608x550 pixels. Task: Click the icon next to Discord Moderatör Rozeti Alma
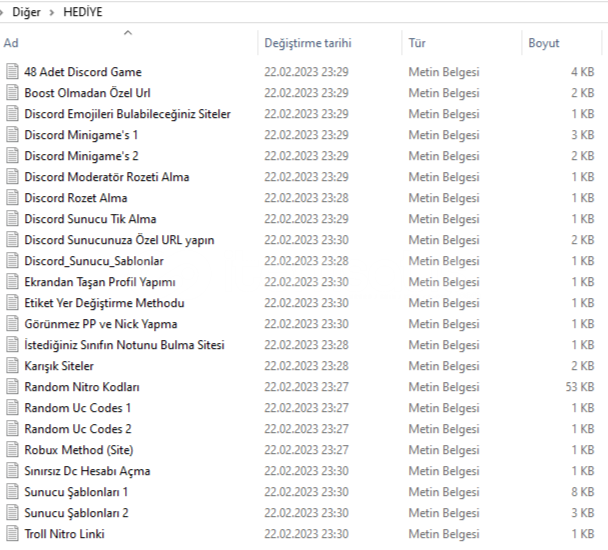pyautogui.click(x=12, y=177)
